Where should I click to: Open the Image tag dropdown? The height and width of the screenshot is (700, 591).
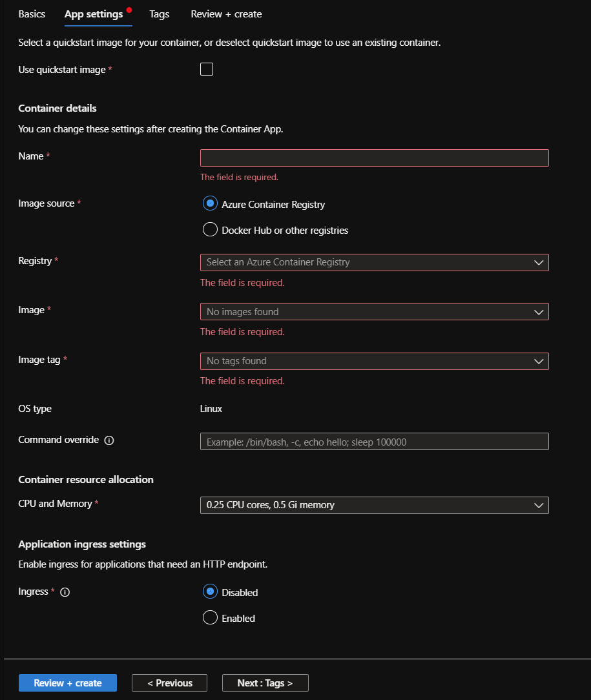(374, 361)
